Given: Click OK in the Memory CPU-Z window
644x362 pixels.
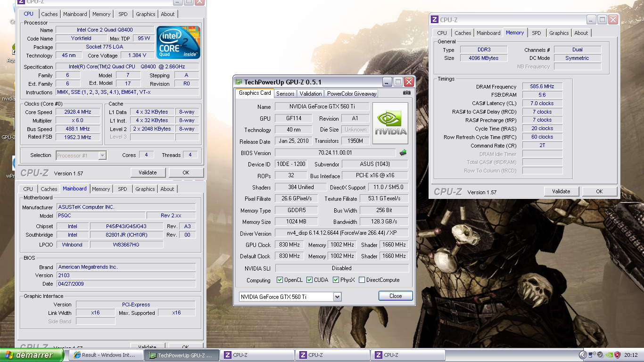Looking at the screenshot, I should [599, 191].
